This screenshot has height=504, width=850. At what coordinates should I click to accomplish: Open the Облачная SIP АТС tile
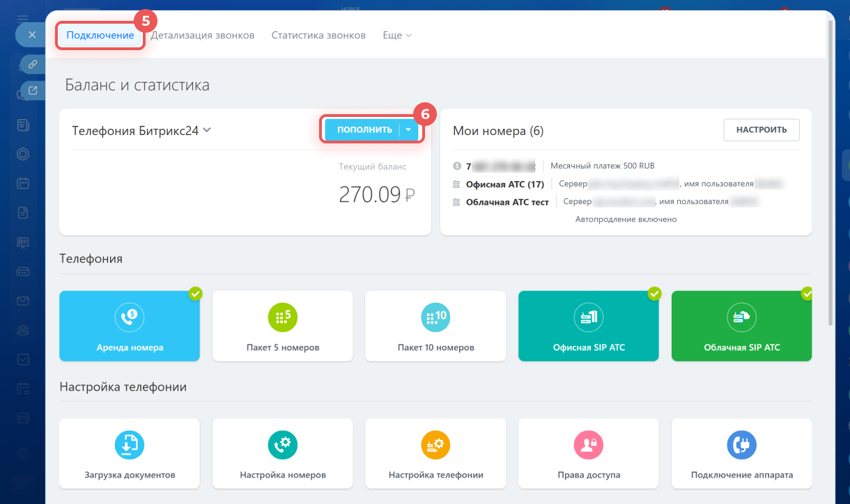point(741,326)
